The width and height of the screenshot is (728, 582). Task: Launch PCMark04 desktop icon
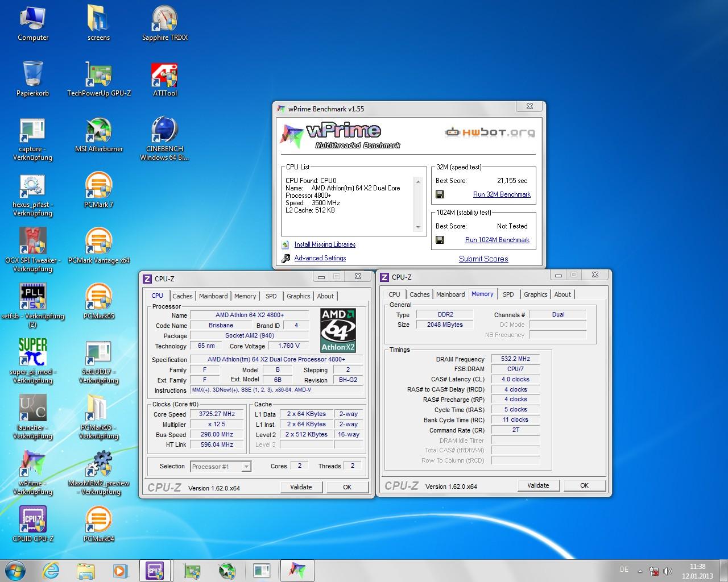click(x=99, y=525)
